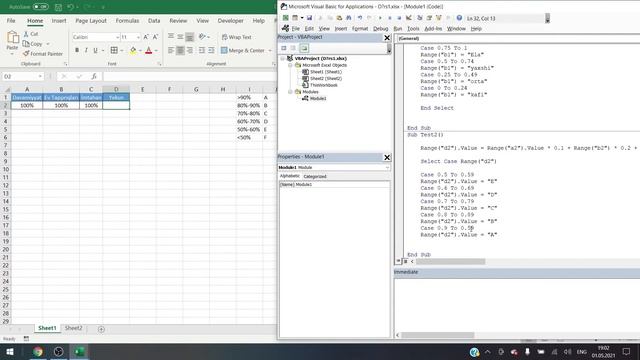Open the Tools menu in VBA editor
The width and height of the screenshot is (640, 360).
pyautogui.click(x=413, y=29)
